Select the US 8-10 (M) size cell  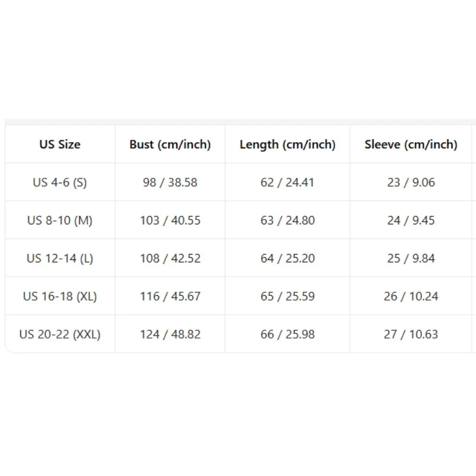click(60, 220)
